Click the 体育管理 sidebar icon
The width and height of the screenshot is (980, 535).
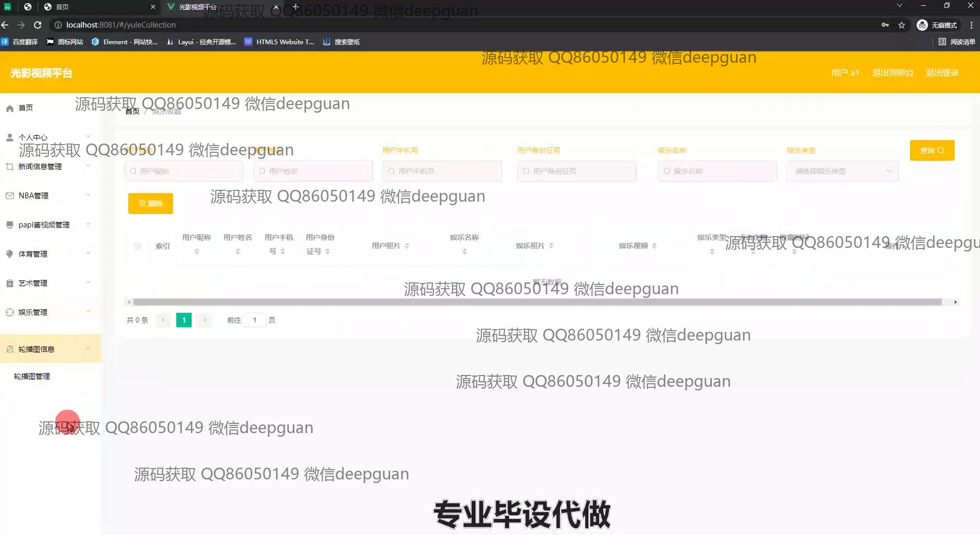click(x=9, y=254)
